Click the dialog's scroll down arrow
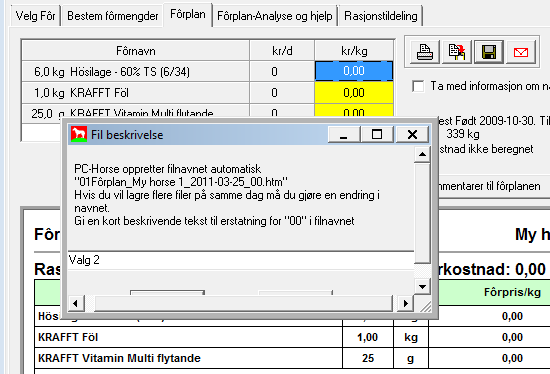Viewport: 550px width, 374px height. (x=422, y=287)
